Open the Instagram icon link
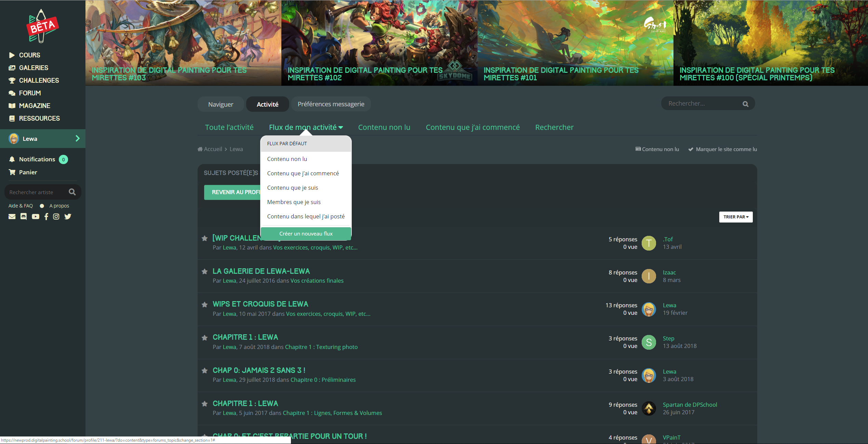The width and height of the screenshot is (868, 444). [56, 216]
